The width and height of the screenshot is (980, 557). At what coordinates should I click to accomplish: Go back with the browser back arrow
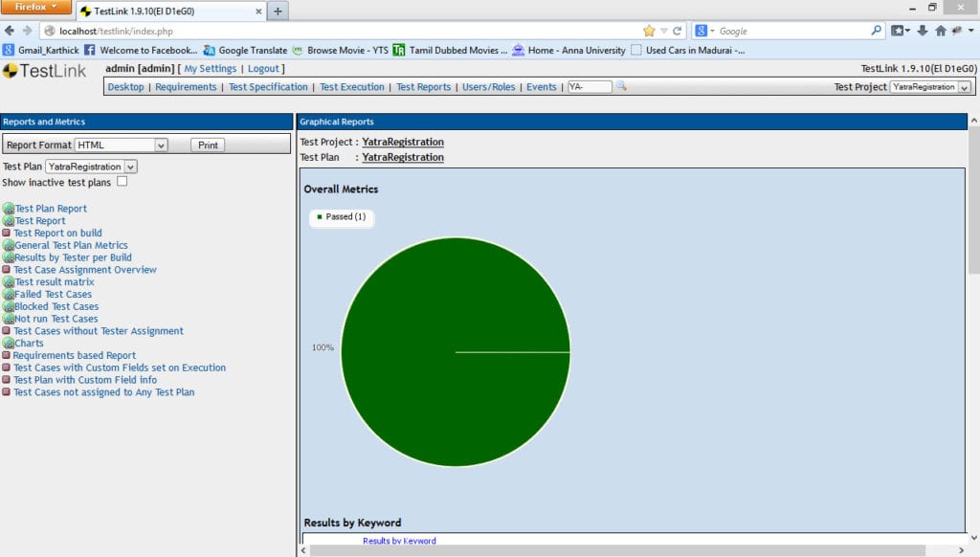(11, 31)
